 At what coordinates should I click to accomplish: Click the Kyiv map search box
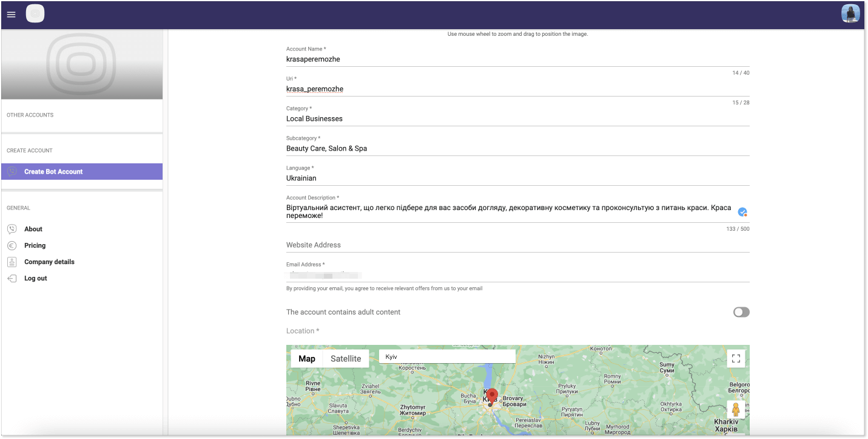(447, 357)
